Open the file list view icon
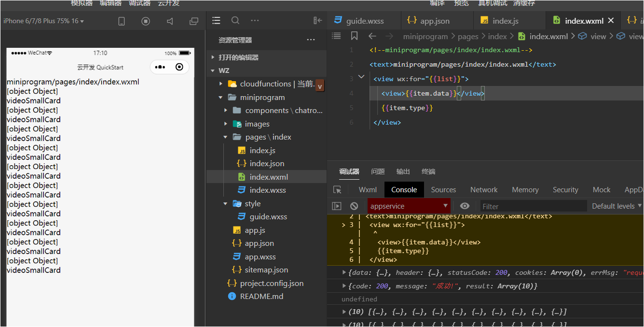Screen dimensions: 644x327 point(216,20)
